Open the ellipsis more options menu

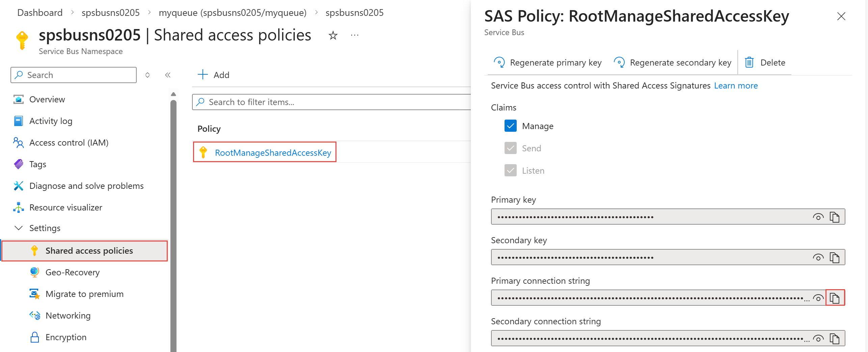(x=354, y=35)
